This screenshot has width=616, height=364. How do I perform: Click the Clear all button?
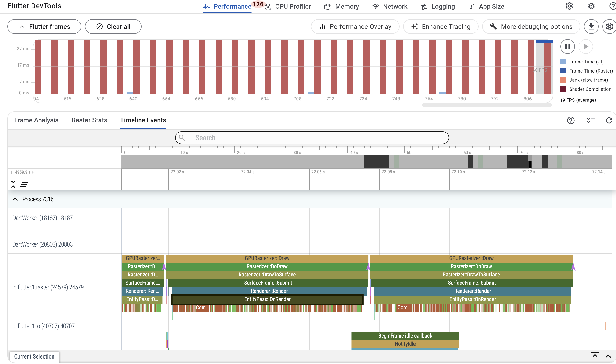113,26
